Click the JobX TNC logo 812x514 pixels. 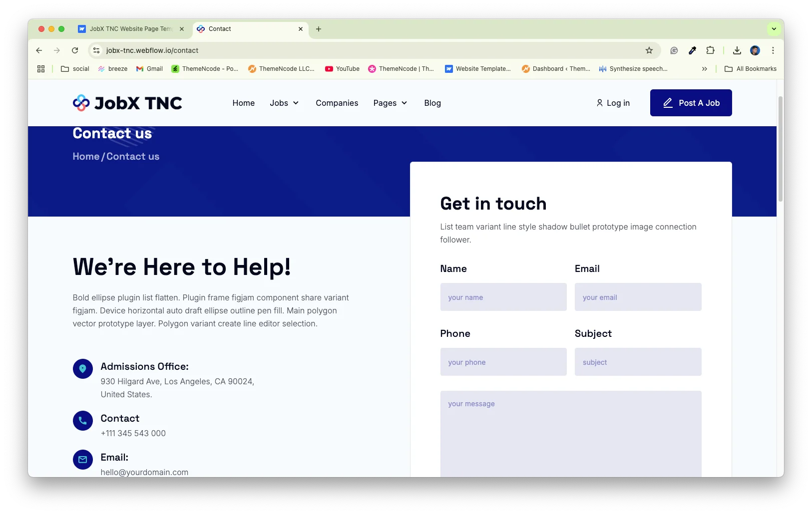click(127, 103)
